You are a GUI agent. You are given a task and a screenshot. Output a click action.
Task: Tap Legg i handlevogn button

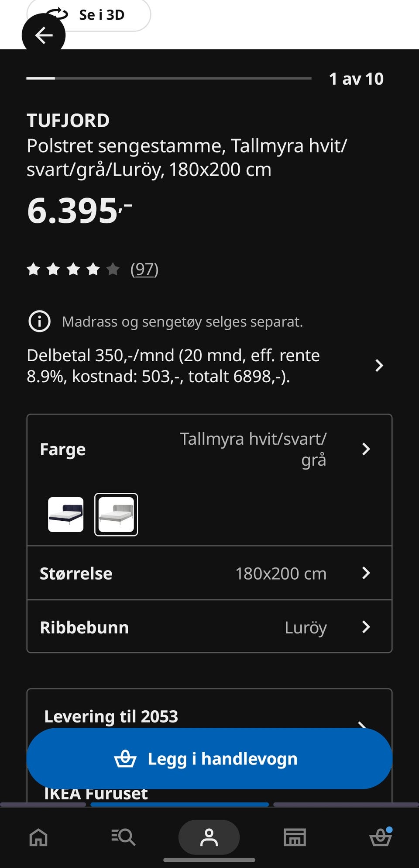209,759
